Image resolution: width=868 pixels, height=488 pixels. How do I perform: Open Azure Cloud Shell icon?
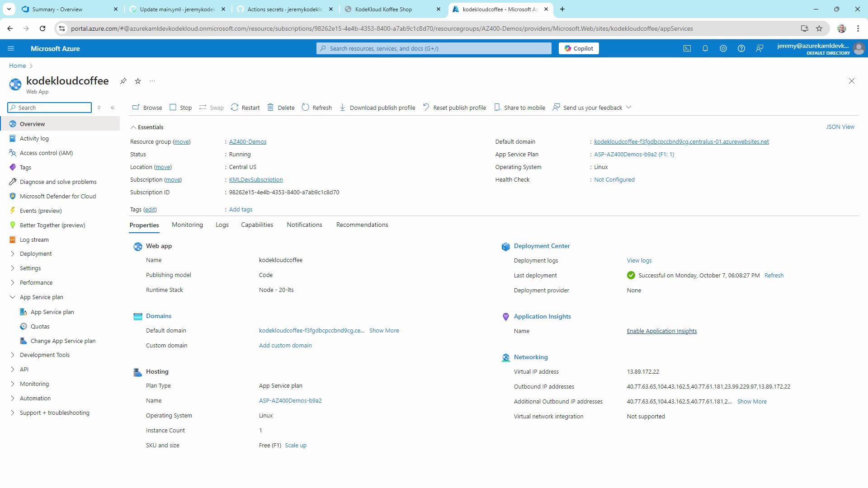coord(687,48)
